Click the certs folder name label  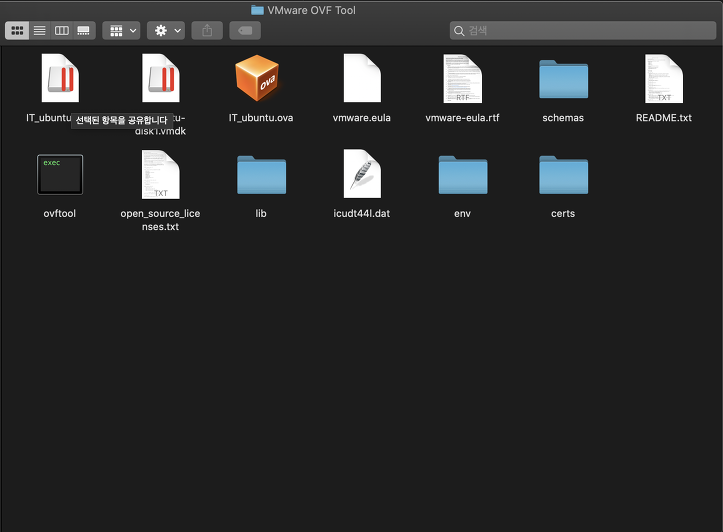[563, 213]
